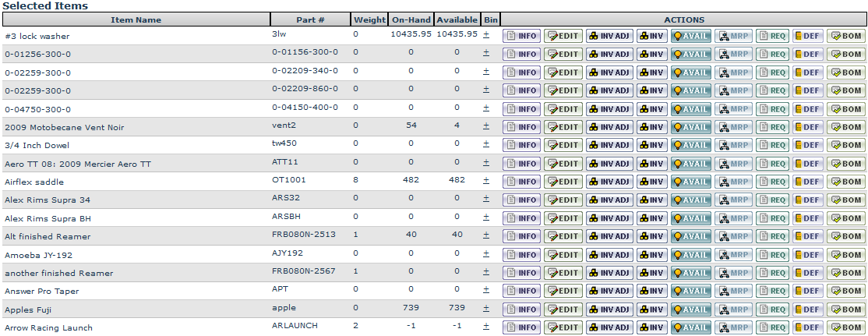Expand bin toggle for #3 lock washer
Viewport: 868px width, 336px height.
pos(486,34)
